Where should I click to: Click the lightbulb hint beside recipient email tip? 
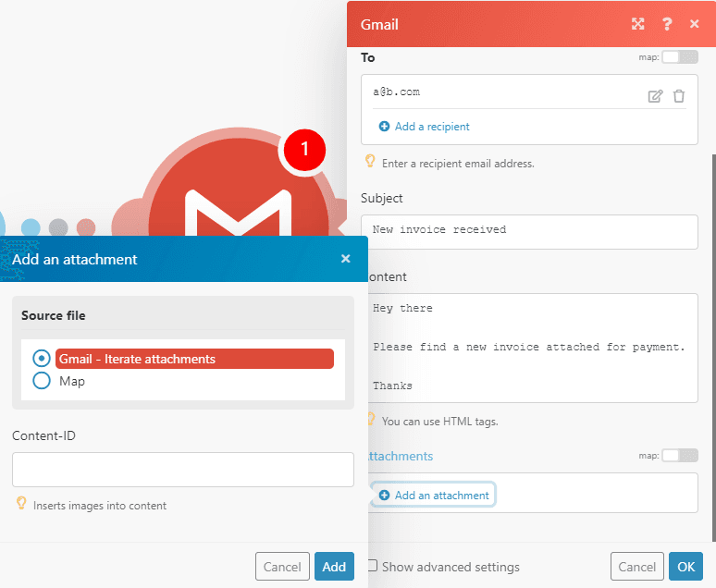pyautogui.click(x=370, y=162)
